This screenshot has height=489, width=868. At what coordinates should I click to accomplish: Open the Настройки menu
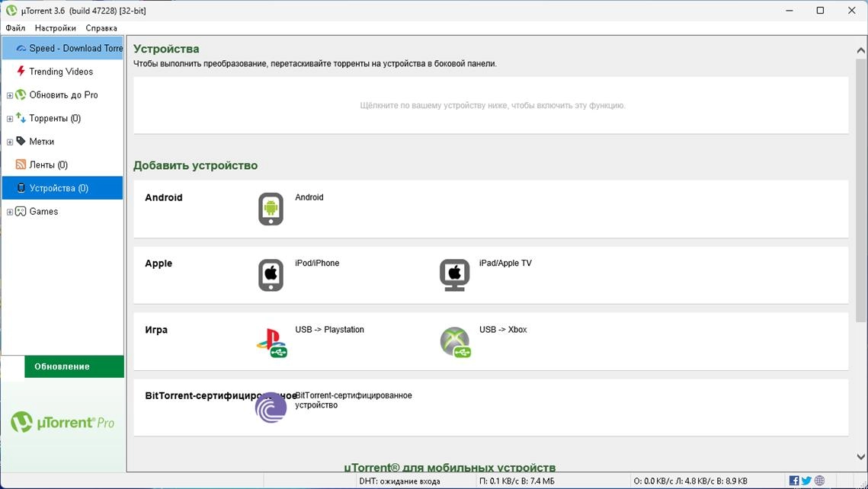[x=56, y=27]
